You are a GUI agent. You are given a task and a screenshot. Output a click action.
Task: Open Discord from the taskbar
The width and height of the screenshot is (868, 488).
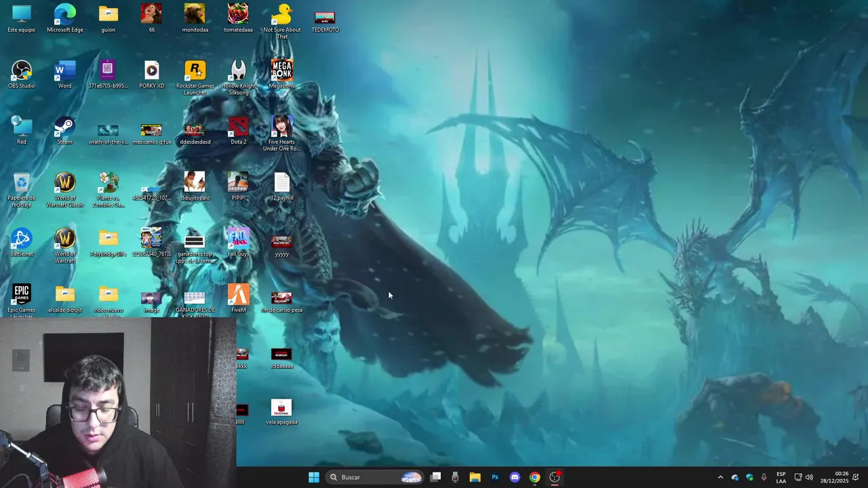click(515, 477)
